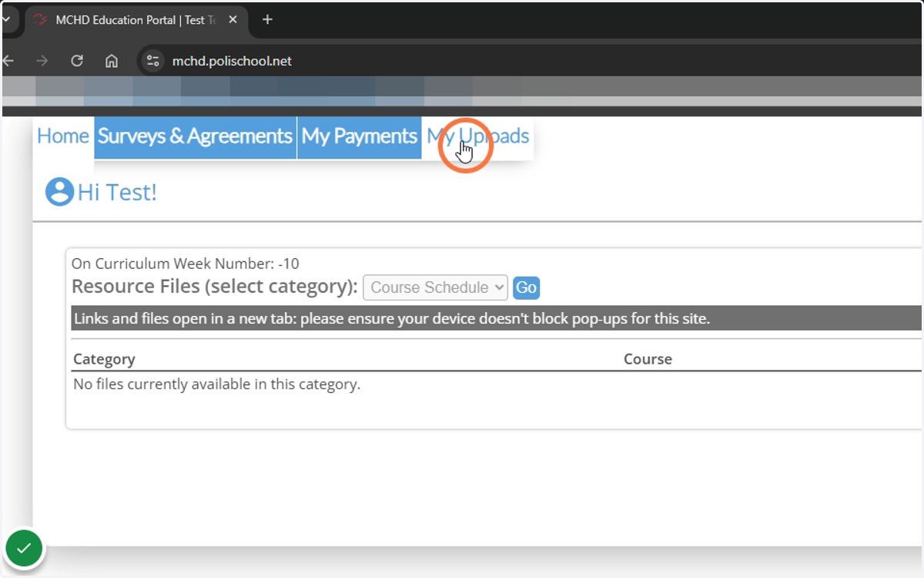The image size is (924, 578).
Task: Open site information icon in address bar
Action: tap(153, 61)
